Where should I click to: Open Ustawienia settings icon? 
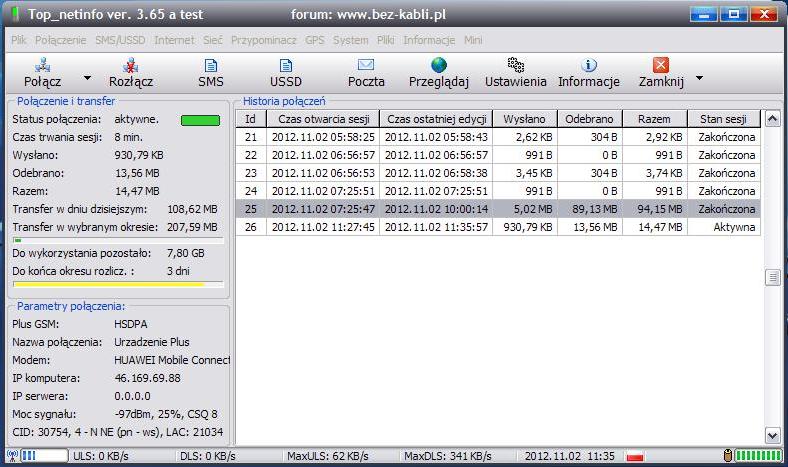pyautogui.click(x=515, y=66)
